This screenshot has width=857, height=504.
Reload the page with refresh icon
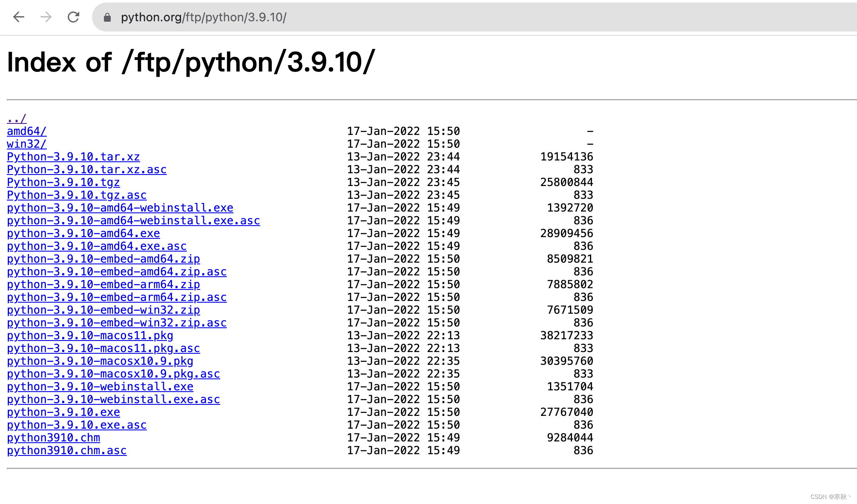(x=74, y=17)
